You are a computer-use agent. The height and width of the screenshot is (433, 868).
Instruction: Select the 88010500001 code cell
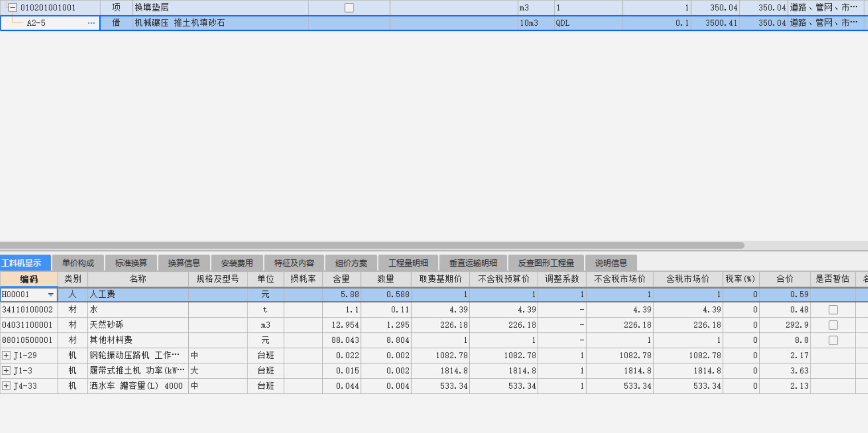tap(29, 340)
